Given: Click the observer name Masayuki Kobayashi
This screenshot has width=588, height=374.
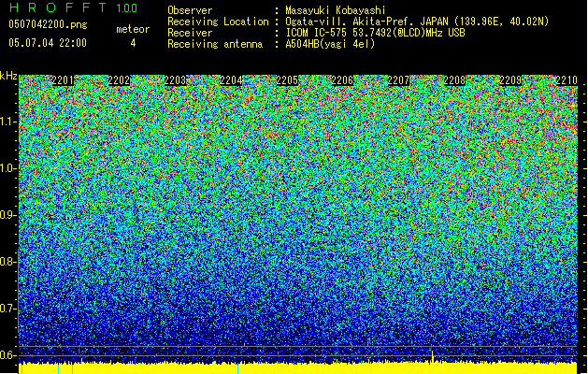Looking at the screenshot, I should click(336, 10).
